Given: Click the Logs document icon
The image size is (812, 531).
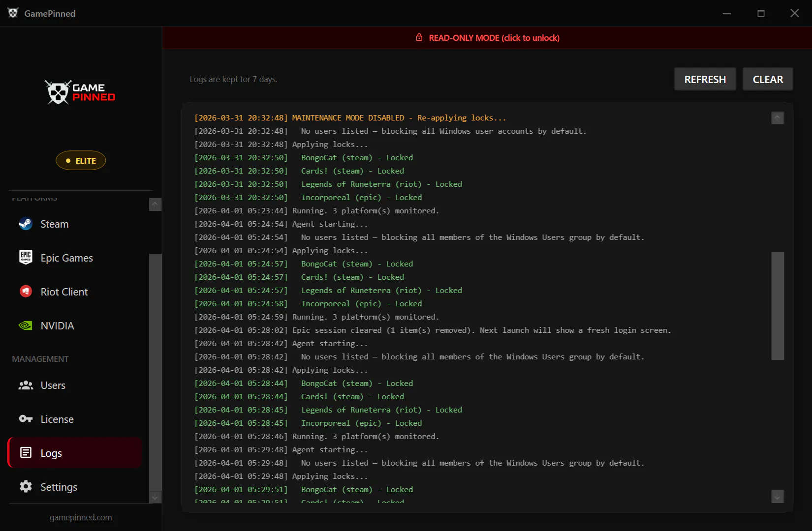Looking at the screenshot, I should tap(26, 453).
